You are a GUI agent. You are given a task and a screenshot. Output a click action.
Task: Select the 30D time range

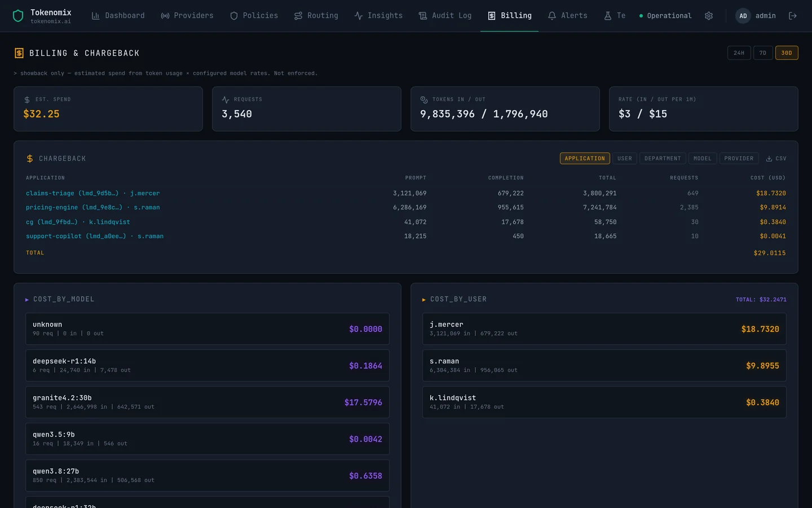click(x=787, y=53)
